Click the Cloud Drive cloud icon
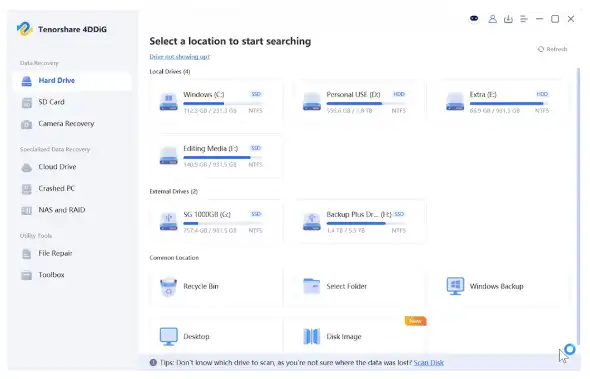 click(26, 167)
